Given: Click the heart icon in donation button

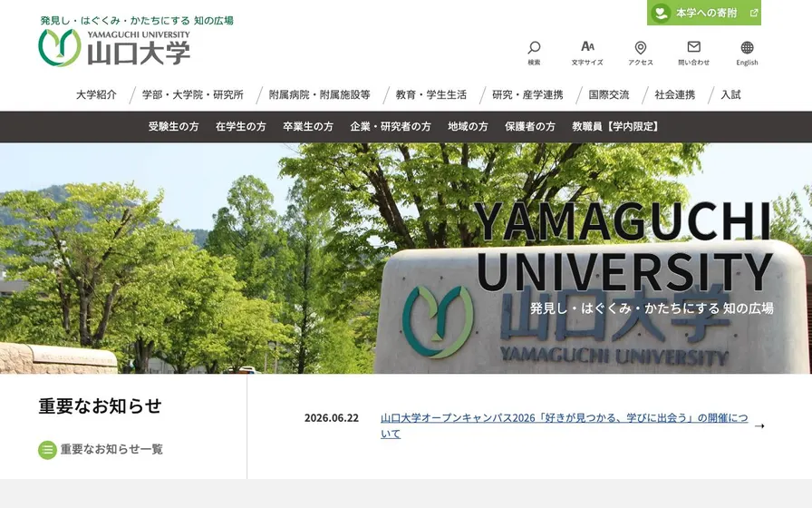Looking at the screenshot, I should point(661,13).
